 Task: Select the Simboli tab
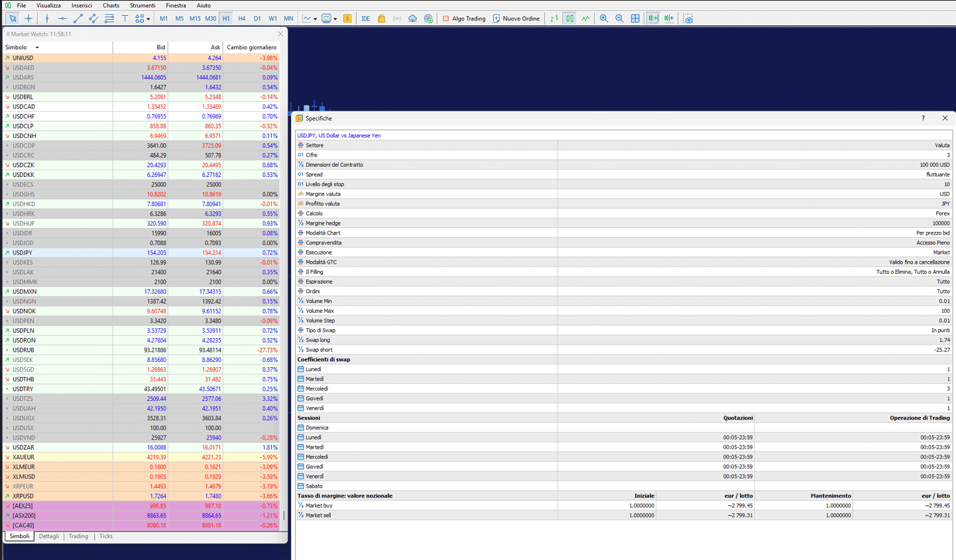[x=19, y=536]
